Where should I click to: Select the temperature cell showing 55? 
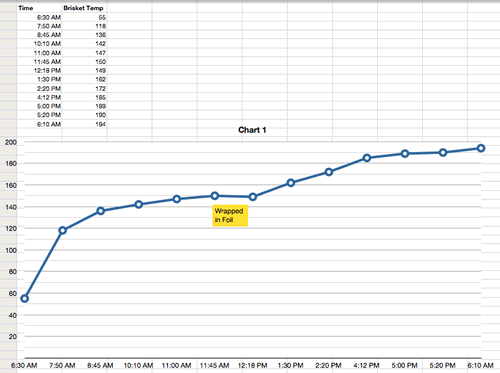click(84, 17)
